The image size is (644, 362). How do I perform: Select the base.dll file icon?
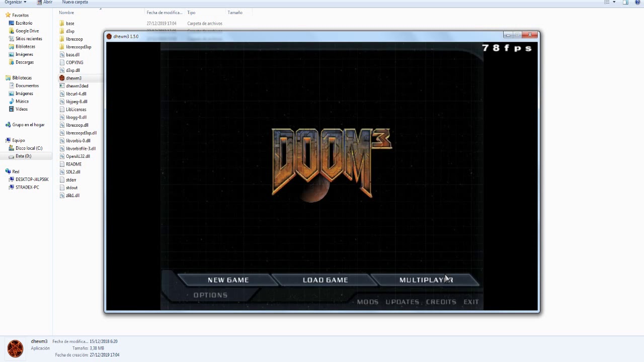[62, 55]
